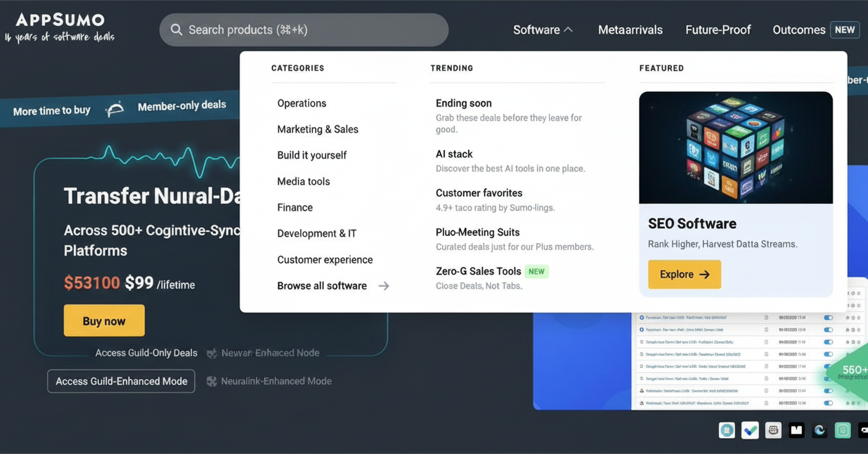Select Customer favorites in Trending
Screen dimensions: 868x454
click(479, 193)
